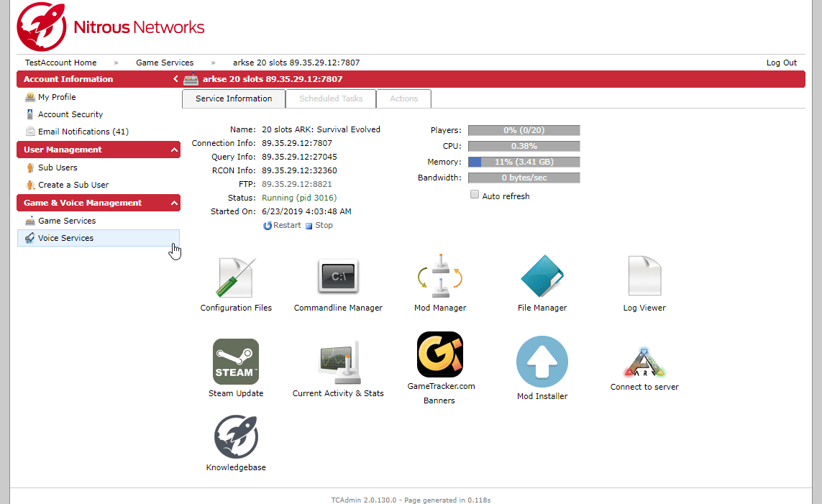
Task: Click the Restart link text
Action: (x=287, y=225)
